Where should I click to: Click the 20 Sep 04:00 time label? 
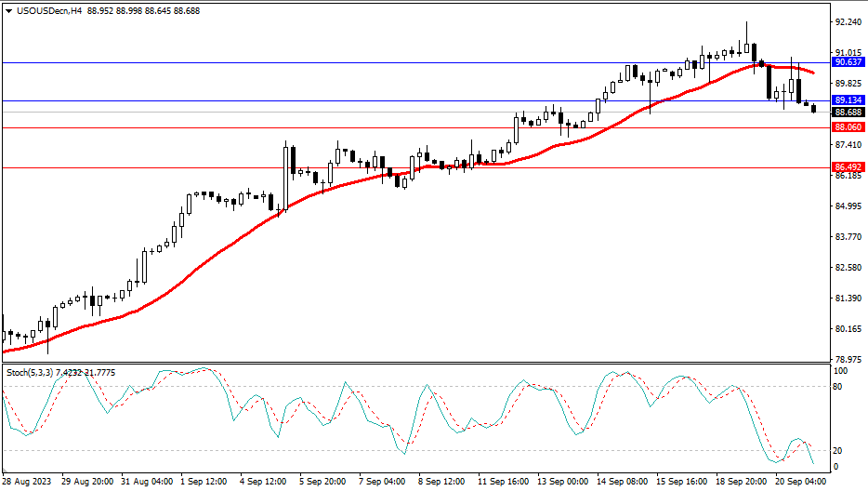[800, 483]
